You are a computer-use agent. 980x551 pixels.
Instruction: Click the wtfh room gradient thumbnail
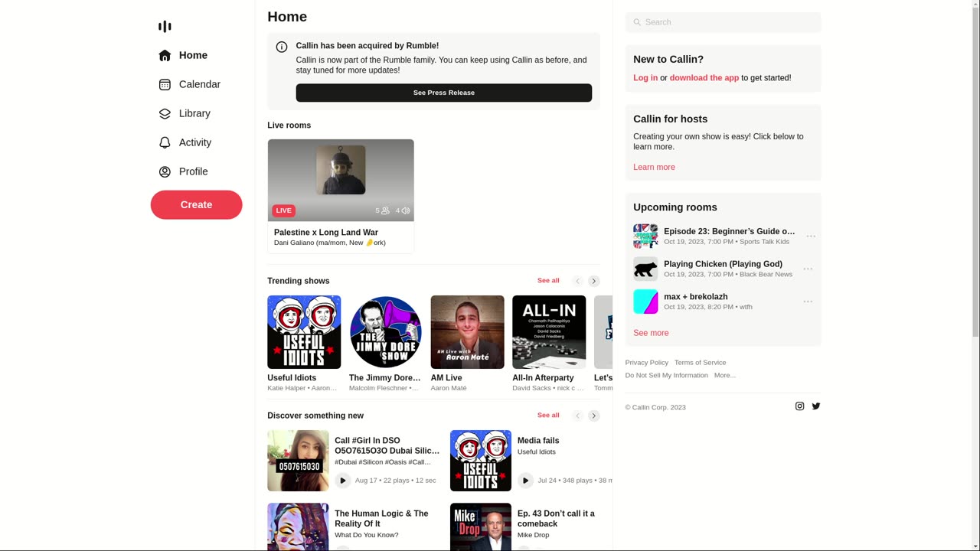coord(645,302)
